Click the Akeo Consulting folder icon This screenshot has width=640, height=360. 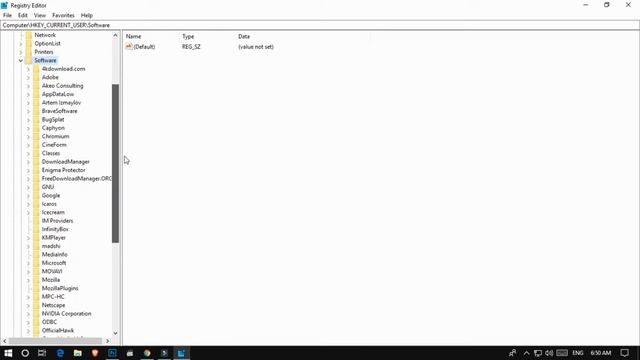[x=36, y=86]
